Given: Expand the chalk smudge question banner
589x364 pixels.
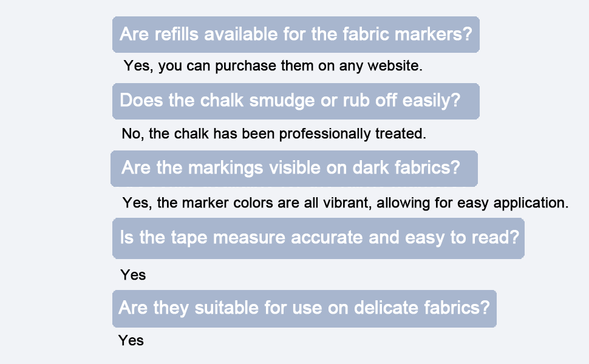Looking at the screenshot, I should pos(296,101).
